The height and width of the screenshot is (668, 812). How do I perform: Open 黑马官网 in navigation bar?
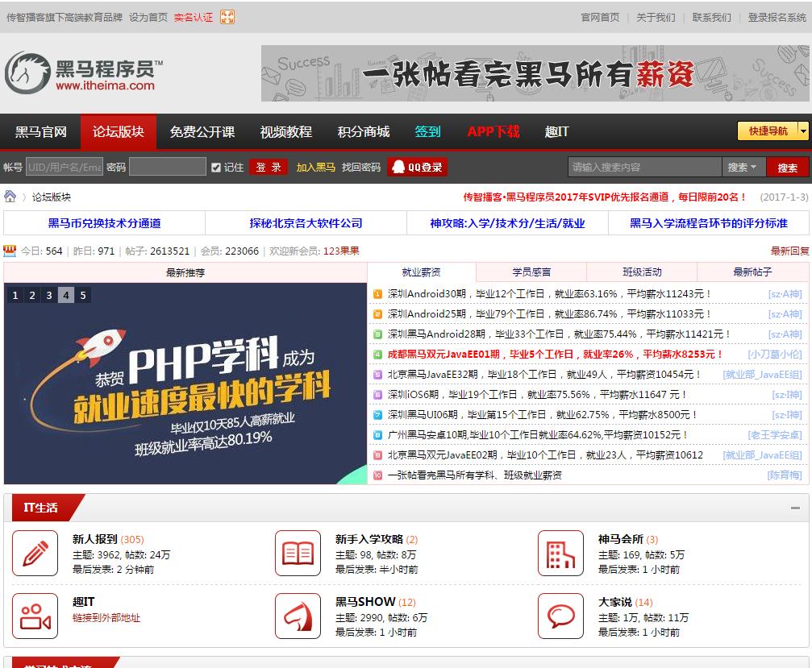tap(40, 132)
